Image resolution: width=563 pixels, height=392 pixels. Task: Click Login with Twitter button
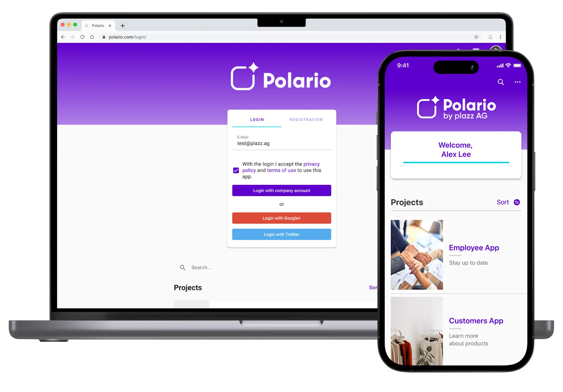281,234
